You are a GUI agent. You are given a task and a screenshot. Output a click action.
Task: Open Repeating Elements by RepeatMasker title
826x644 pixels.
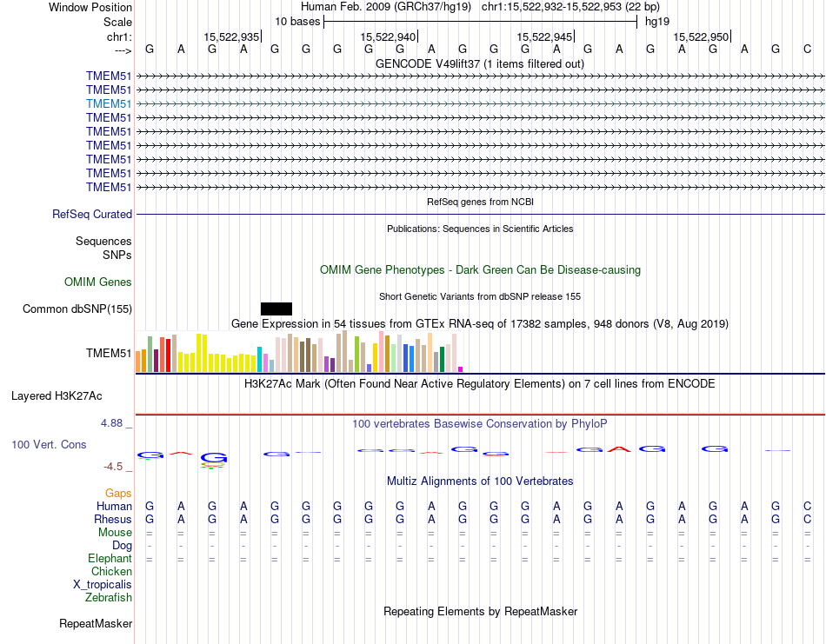[480, 612]
